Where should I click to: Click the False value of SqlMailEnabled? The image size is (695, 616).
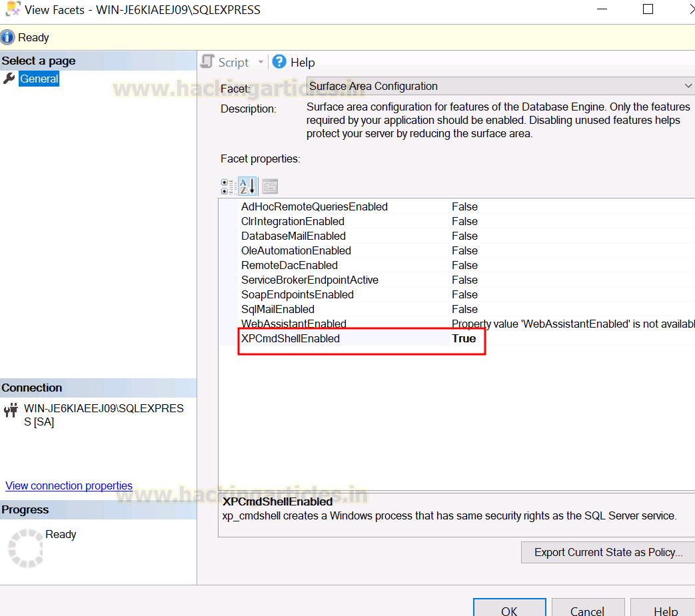[x=464, y=309]
